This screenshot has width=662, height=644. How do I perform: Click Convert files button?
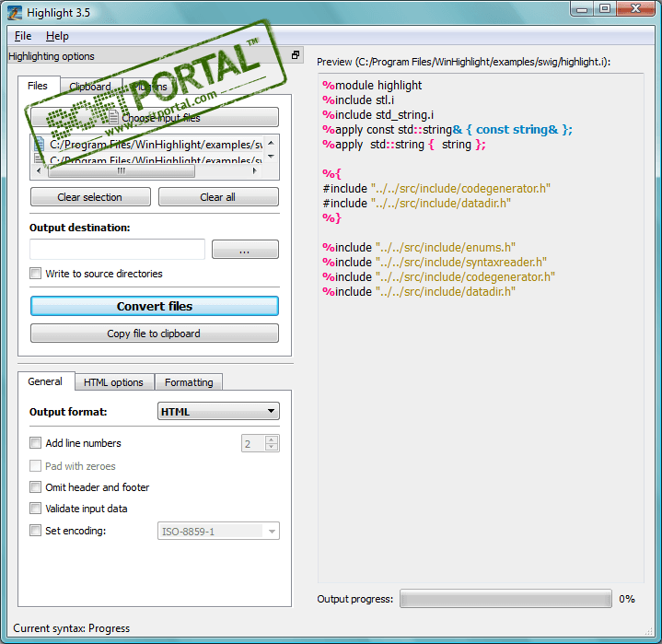tap(155, 306)
